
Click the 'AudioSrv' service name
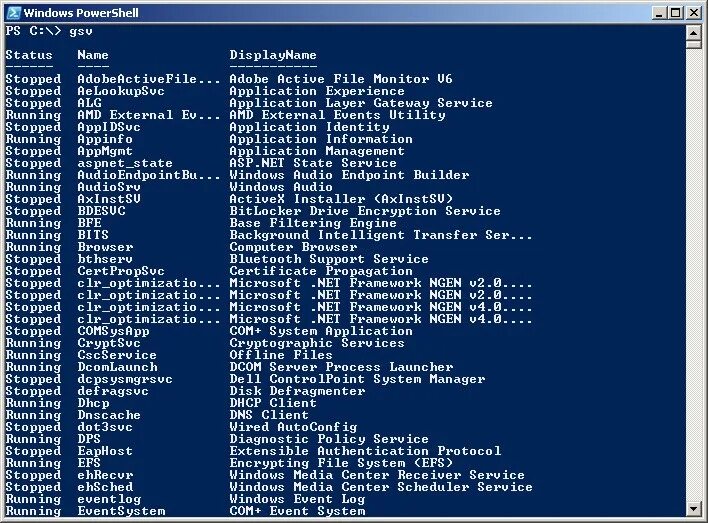[x=109, y=187]
